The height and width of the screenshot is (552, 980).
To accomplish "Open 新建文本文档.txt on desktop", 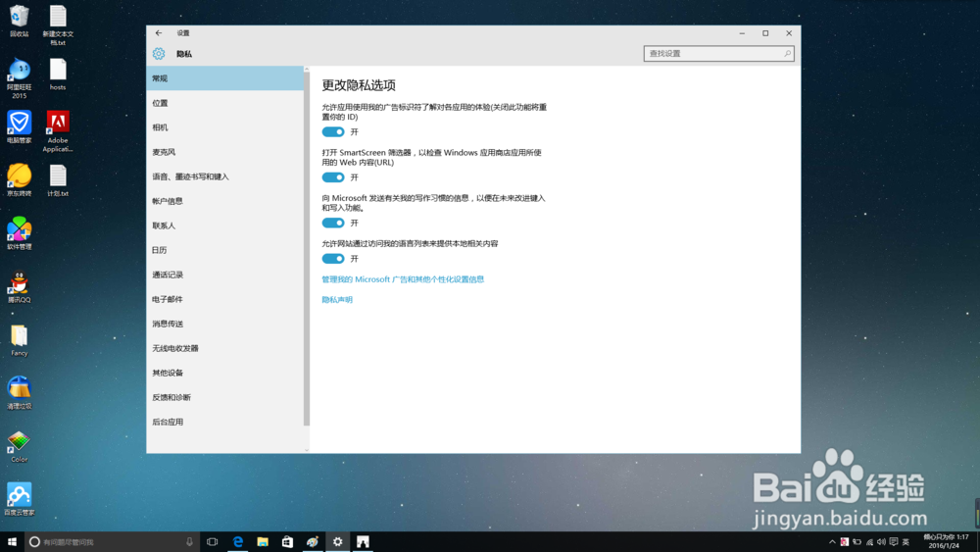I will (58, 25).
